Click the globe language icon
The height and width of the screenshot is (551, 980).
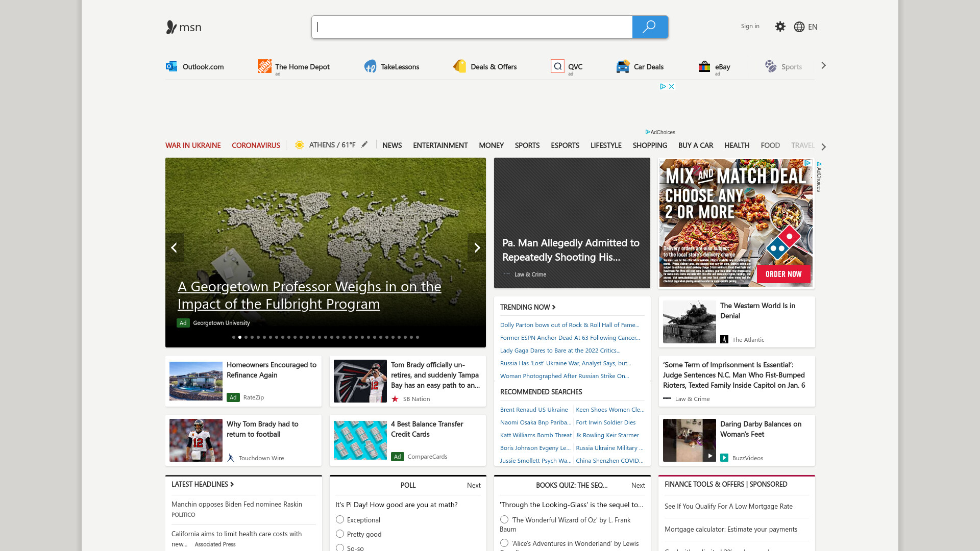coord(799,27)
